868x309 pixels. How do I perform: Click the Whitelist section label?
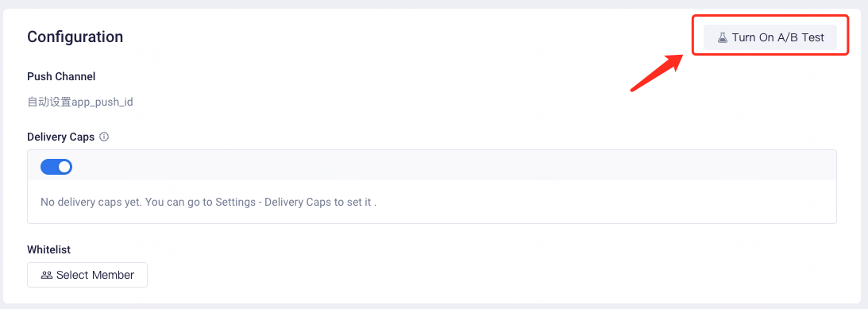[x=48, y=249]
